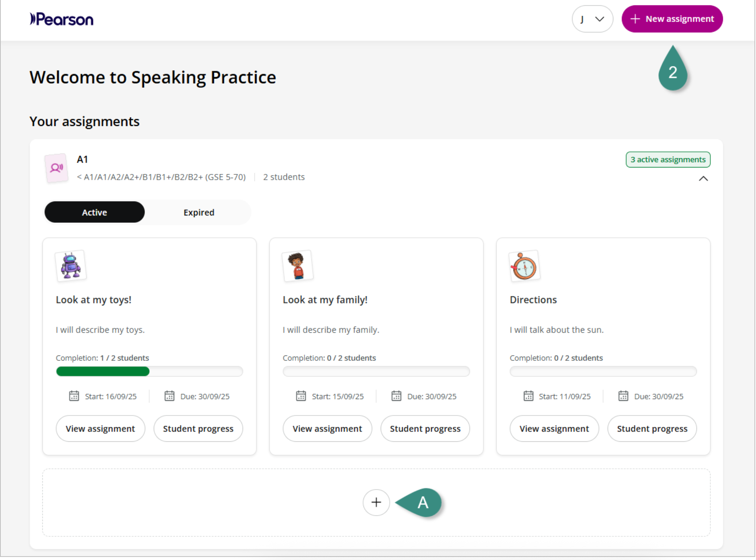
Task: View assignment for Directions
Action: tap(554, 429)
